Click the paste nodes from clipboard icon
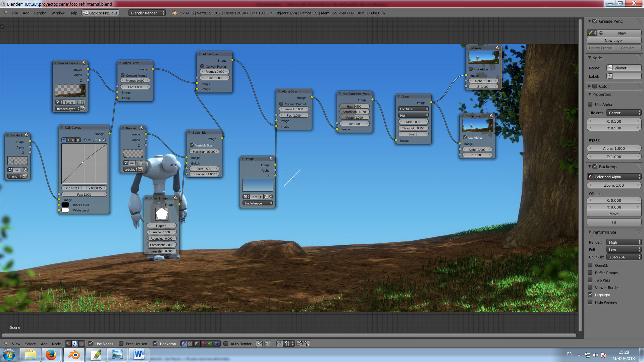 tap(306, 344)
